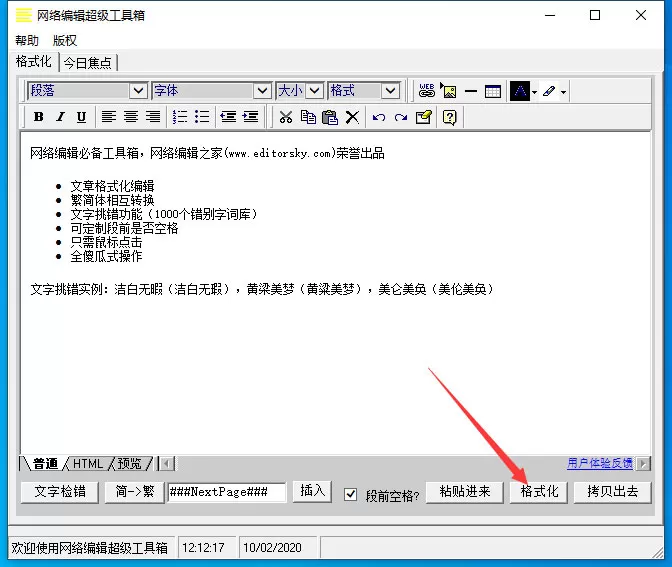
Task: Toggle the 段前空格 checkbox
Action: tap(351, 494)
